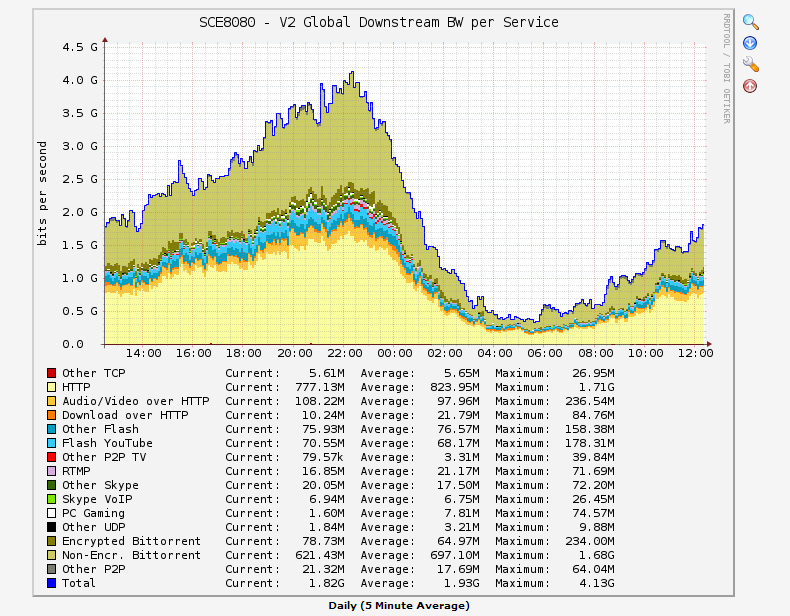
Task: Click the 22:00 time axis label
Action: point(345,353)
